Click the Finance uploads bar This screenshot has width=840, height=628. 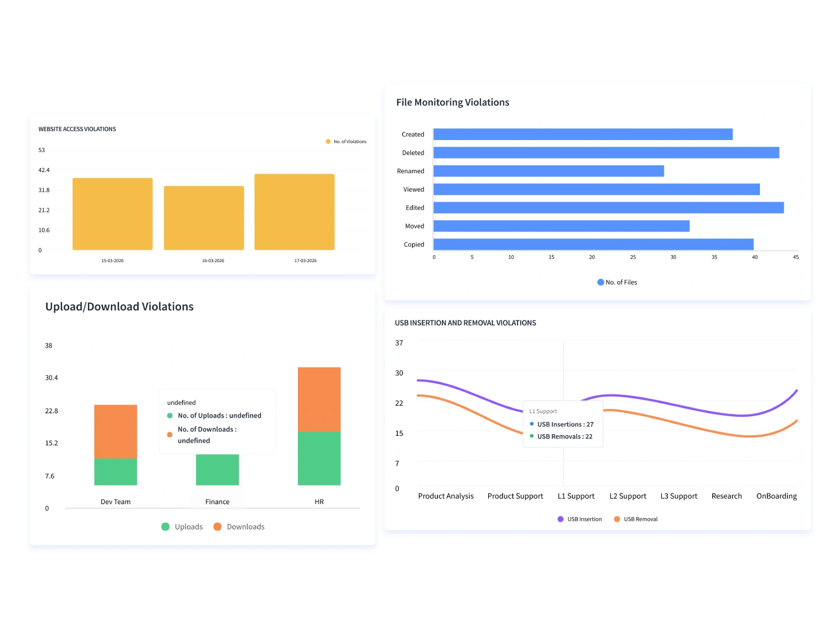click(217, 469)
